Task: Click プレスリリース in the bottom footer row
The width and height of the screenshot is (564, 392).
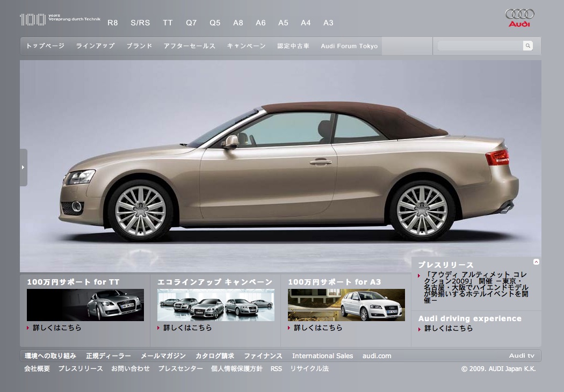Action: pyautogui.click(x=81, y=368)
